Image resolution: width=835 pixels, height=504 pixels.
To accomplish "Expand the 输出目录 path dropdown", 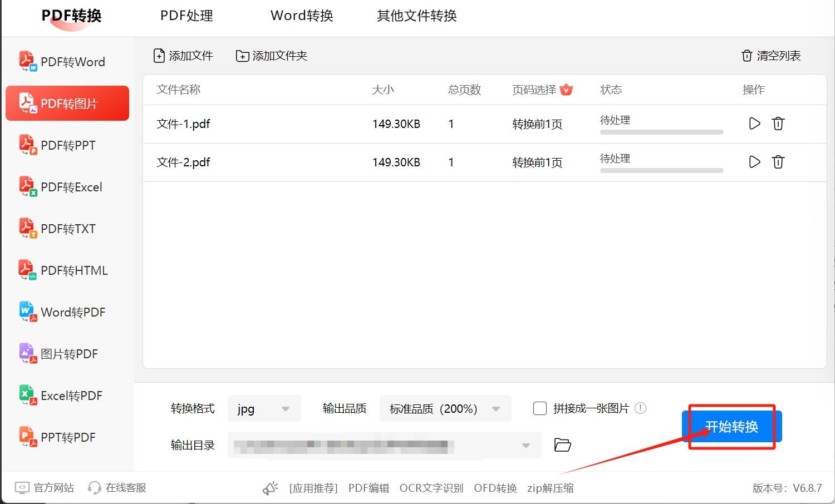I will (525, 446).
